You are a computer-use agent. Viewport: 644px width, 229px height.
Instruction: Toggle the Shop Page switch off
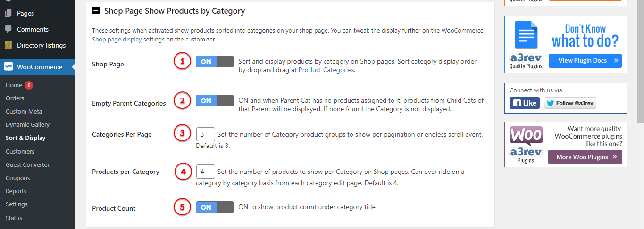coord(215,61)
